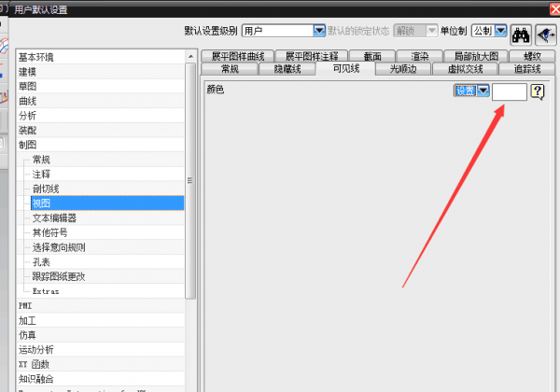Switch to the 常规 tab
Screen dimensions: 560x392
point(230,68)
